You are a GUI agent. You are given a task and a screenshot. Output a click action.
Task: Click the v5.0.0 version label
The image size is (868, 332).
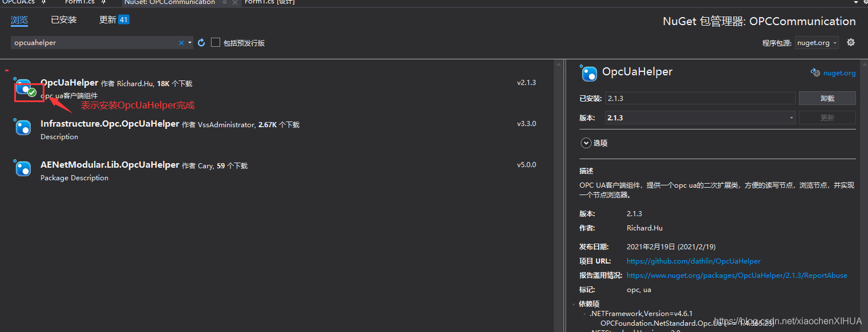point(526,165)
